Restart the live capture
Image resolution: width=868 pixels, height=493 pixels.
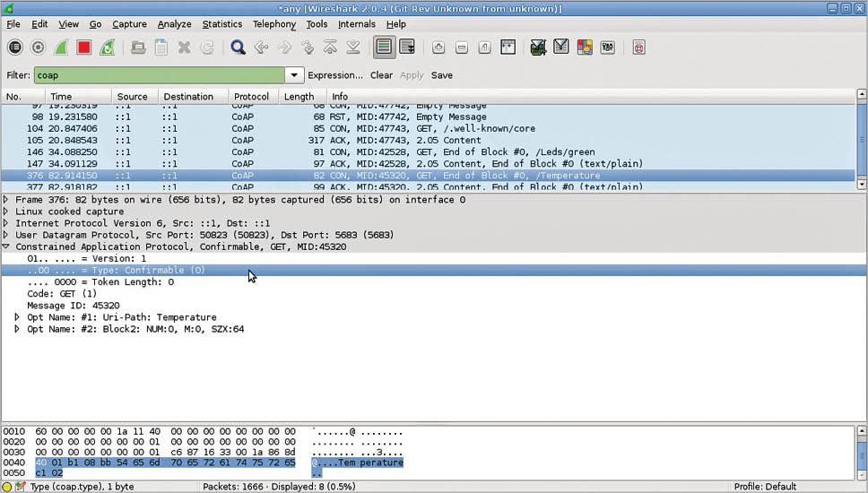click(107, 48)
